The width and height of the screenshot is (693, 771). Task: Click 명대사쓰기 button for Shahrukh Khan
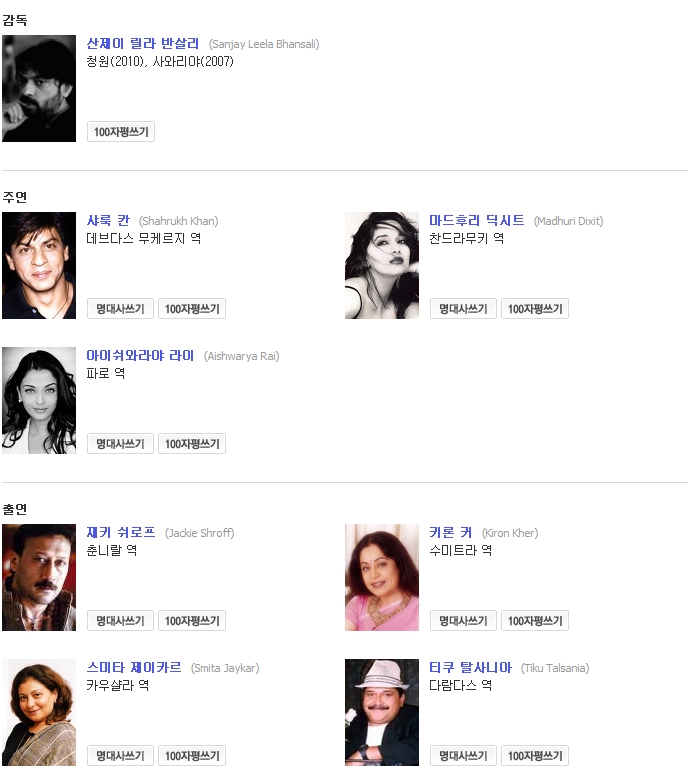[x=121, y=309]
